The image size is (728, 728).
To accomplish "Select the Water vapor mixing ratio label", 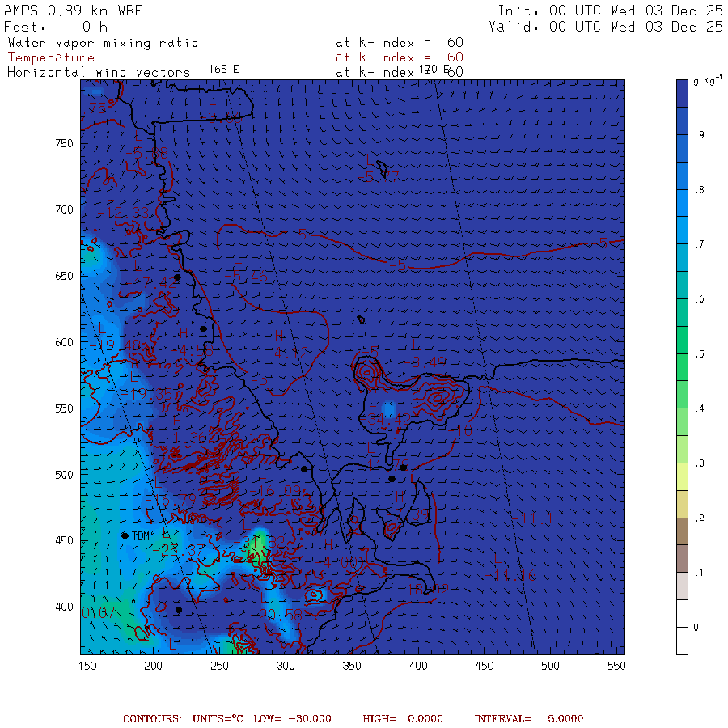I will (103, 43).
